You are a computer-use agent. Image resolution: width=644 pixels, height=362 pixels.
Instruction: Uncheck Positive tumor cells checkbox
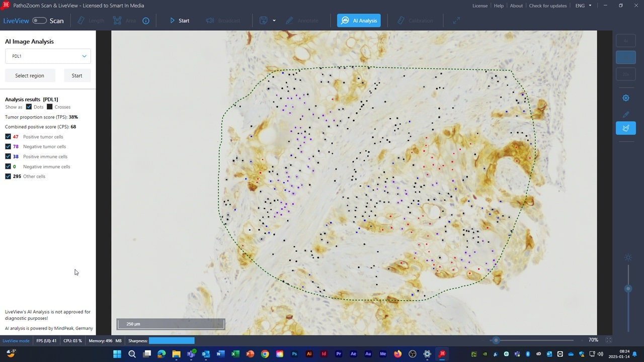tap(8, 137)
